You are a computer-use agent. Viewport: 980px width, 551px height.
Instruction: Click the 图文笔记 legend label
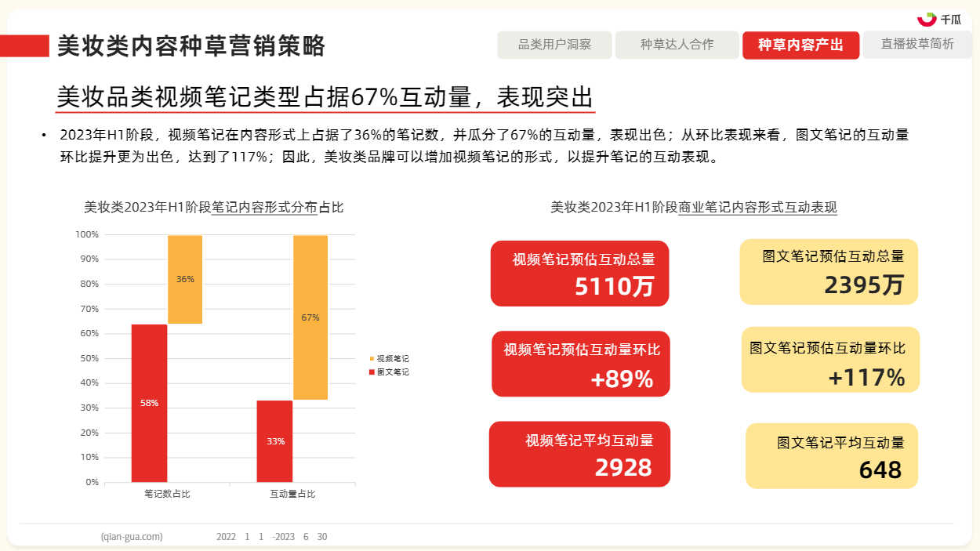pos(393,372)
